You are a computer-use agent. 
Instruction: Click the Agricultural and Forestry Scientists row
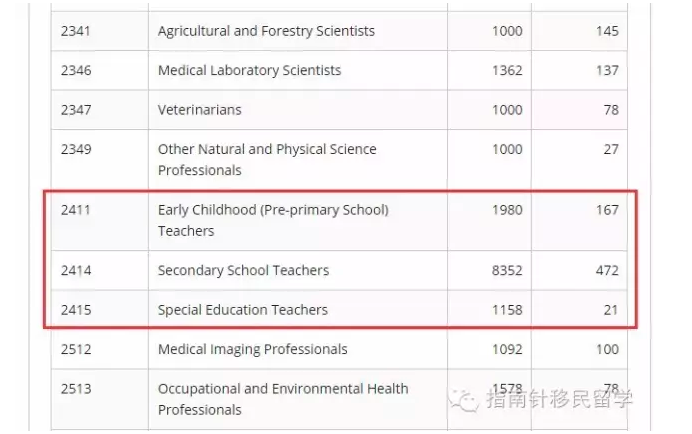(x=339, y=31)
